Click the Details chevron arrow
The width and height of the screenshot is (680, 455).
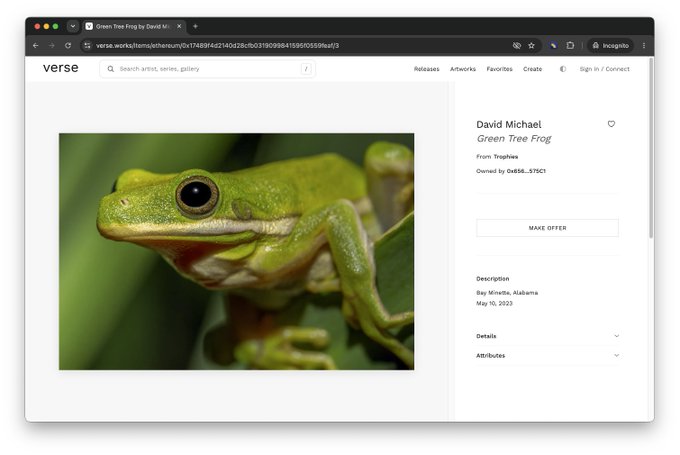[x=617, y=336]
